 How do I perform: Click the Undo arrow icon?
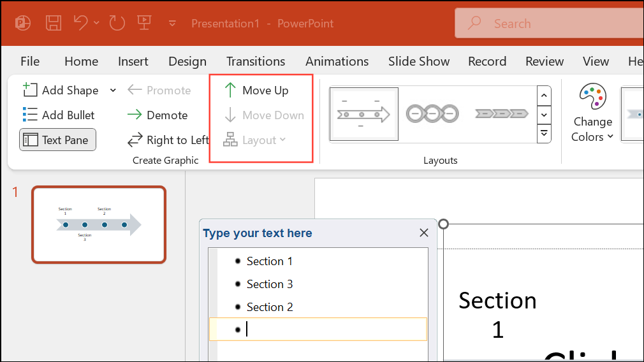[x=81, y=24]
